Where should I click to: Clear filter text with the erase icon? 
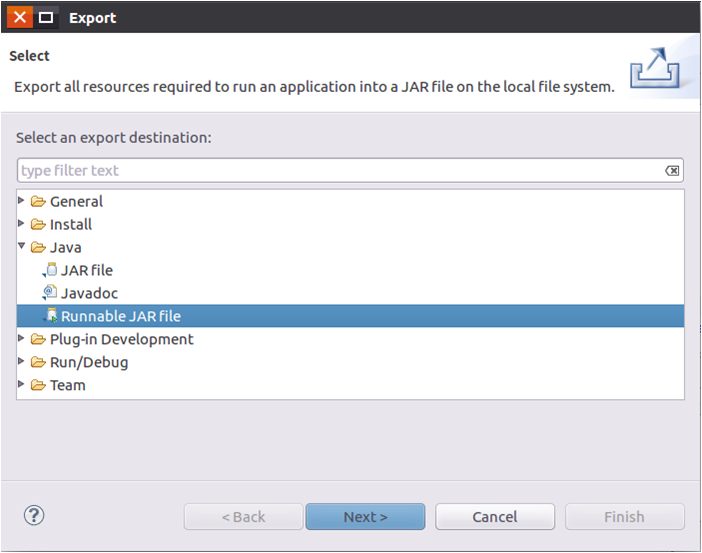(x=673, y=170)
